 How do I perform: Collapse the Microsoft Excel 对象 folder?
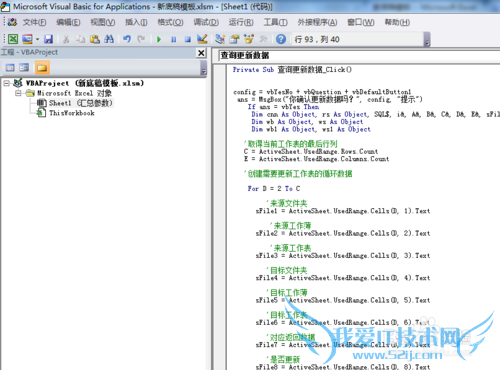point(18,93)
